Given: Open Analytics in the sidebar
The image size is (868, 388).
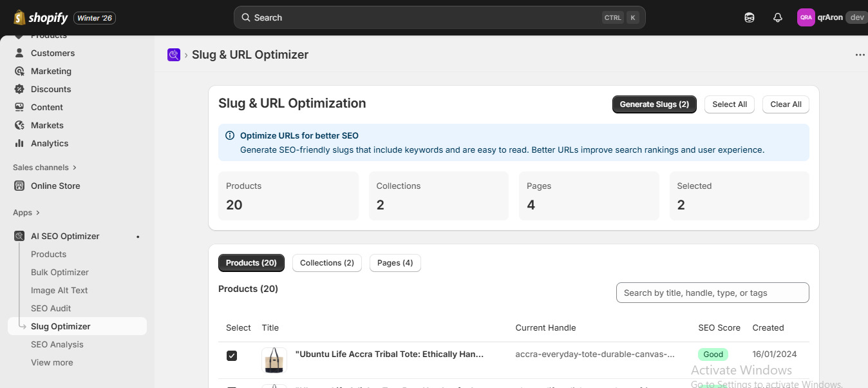Looking at the screenshot, I should point(50,143).
